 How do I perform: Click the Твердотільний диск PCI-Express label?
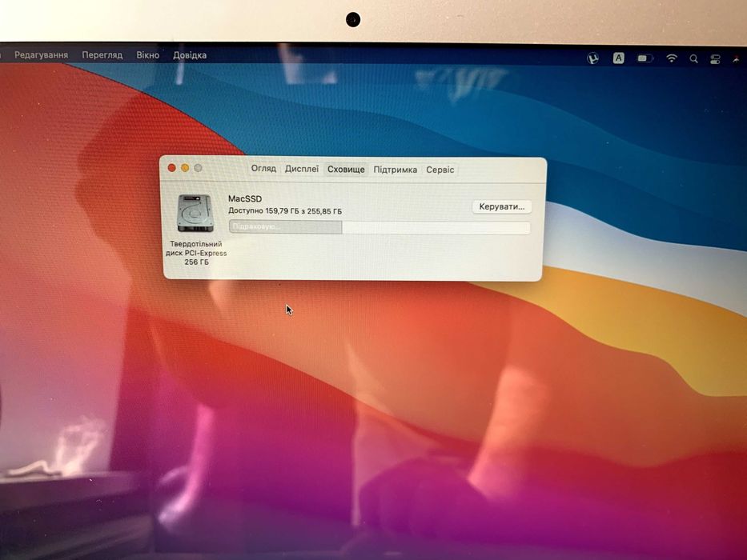(196, 249)
